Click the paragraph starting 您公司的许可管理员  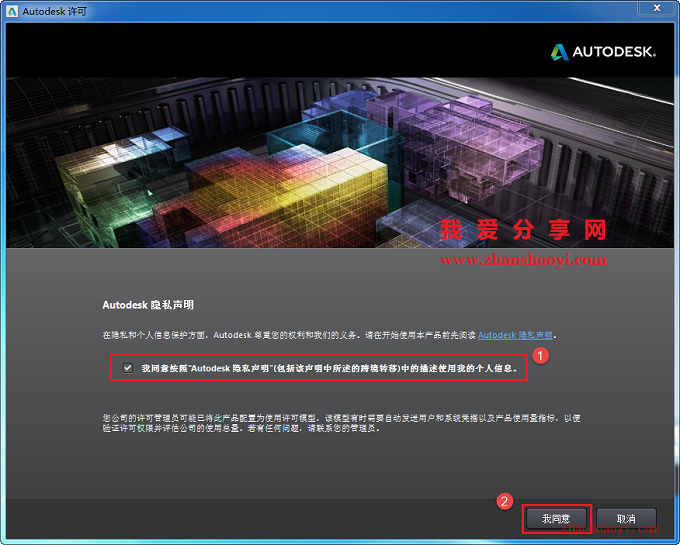tap(341, 423)
